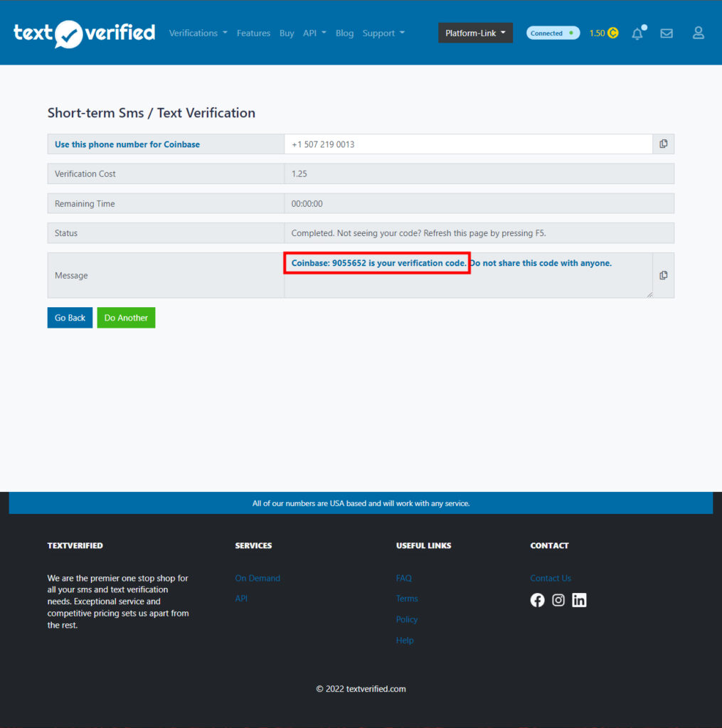Open the notifications bell
Image resolution: width=722 pixels, height=728 pixels.
(x=638, y=33)
